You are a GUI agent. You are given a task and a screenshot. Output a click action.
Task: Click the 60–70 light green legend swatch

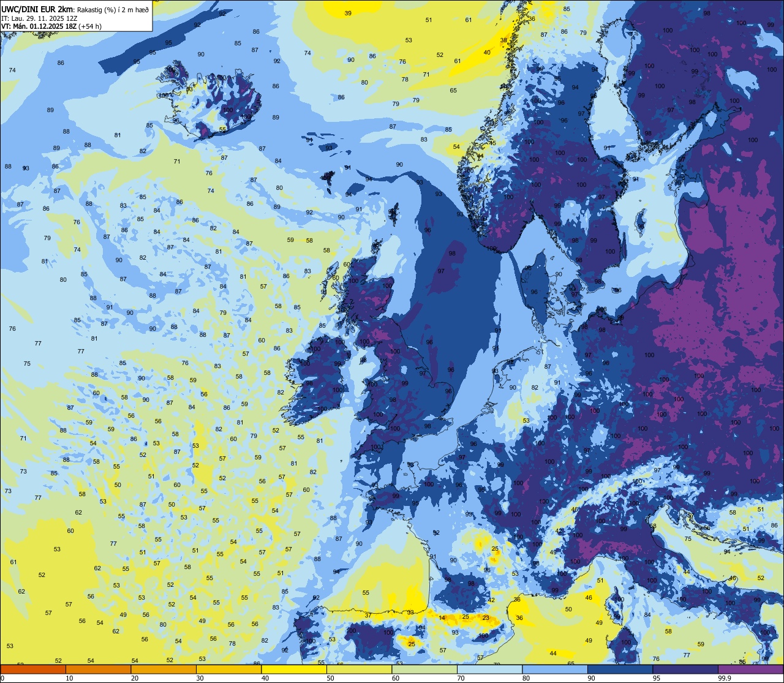[x=424, y=669]
